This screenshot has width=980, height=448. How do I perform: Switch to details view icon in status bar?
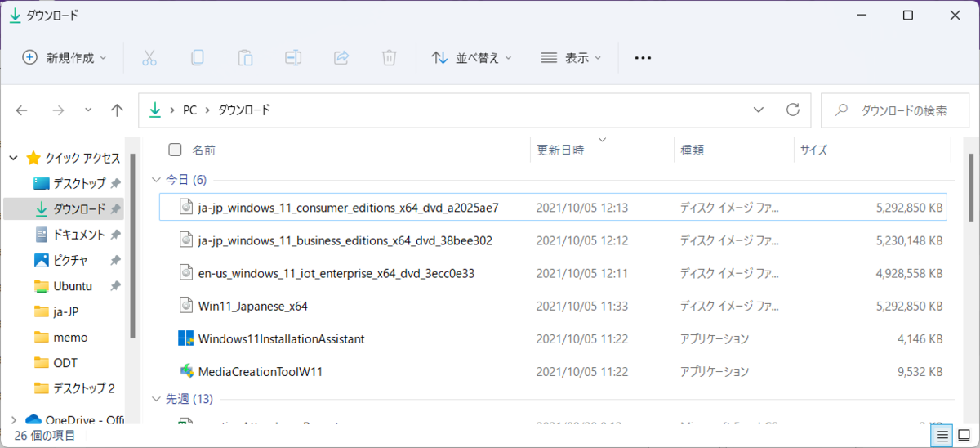(942, 435)
